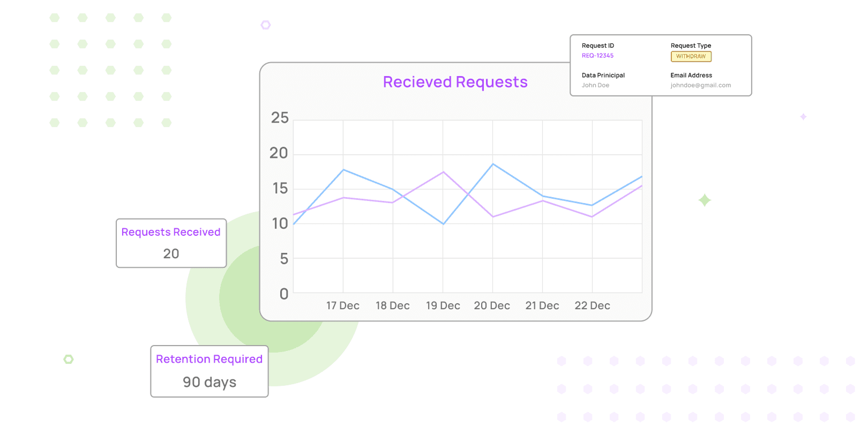Open request REQ-12345 link
Viewport: 868px width, 434px height.
tap(597, 56)
